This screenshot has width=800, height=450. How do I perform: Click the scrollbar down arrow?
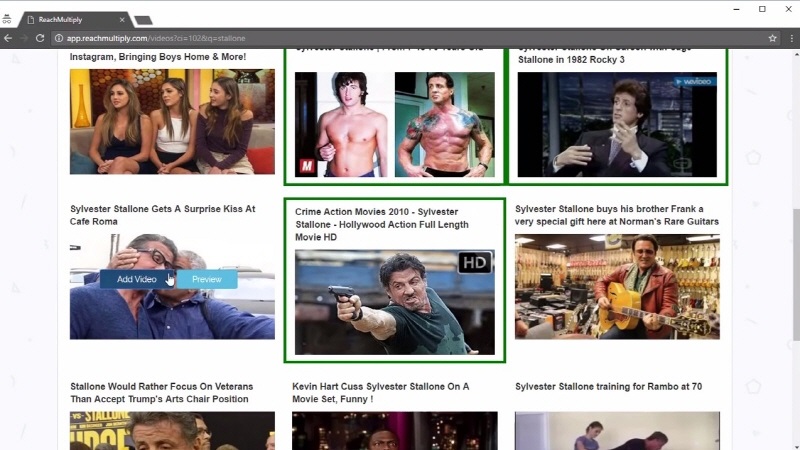pyautogui.click(x=796, y=446)
